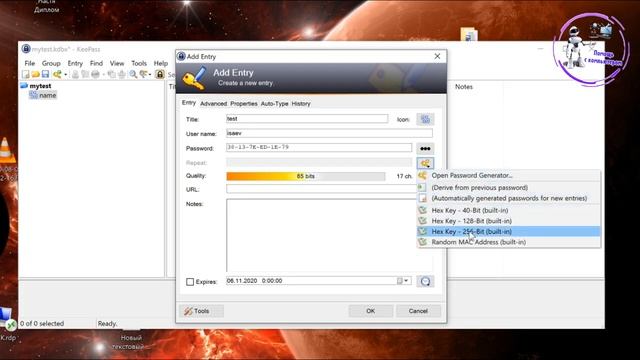This screenshot has height=360, width=640.
Task: Choose Hex Key - 40-Bit profile
Action: (x=509, y=211)
